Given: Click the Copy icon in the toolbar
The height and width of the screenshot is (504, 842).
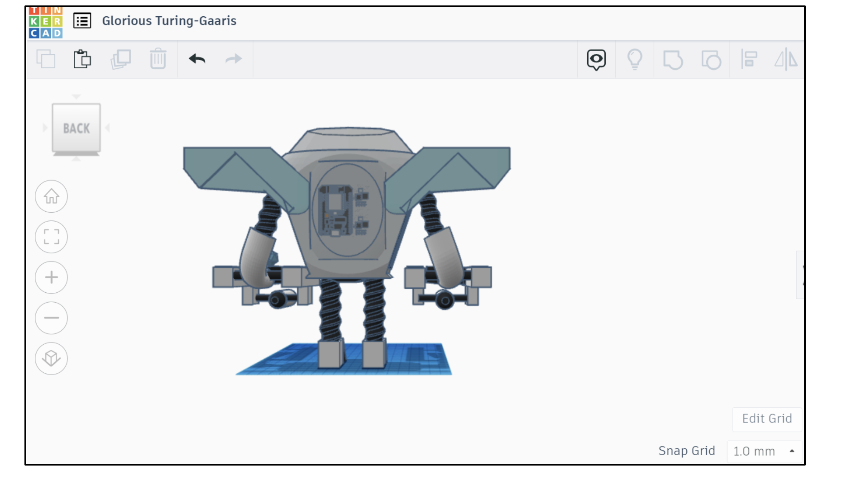Looking at the screenshot, I should click(x=45, y=59).
